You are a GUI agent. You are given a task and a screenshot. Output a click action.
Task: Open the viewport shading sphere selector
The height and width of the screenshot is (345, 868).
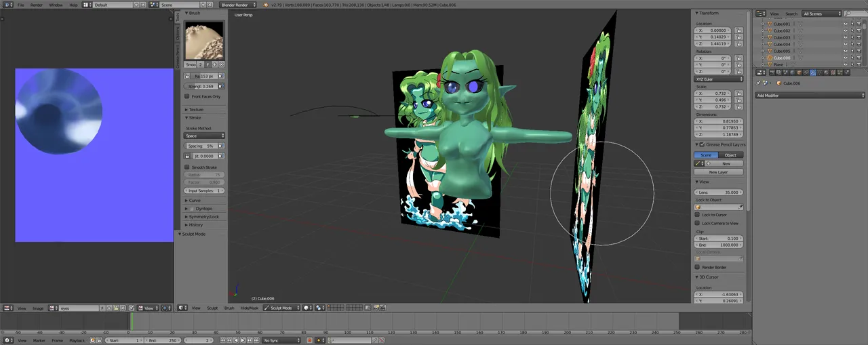(x=307, y=308)
